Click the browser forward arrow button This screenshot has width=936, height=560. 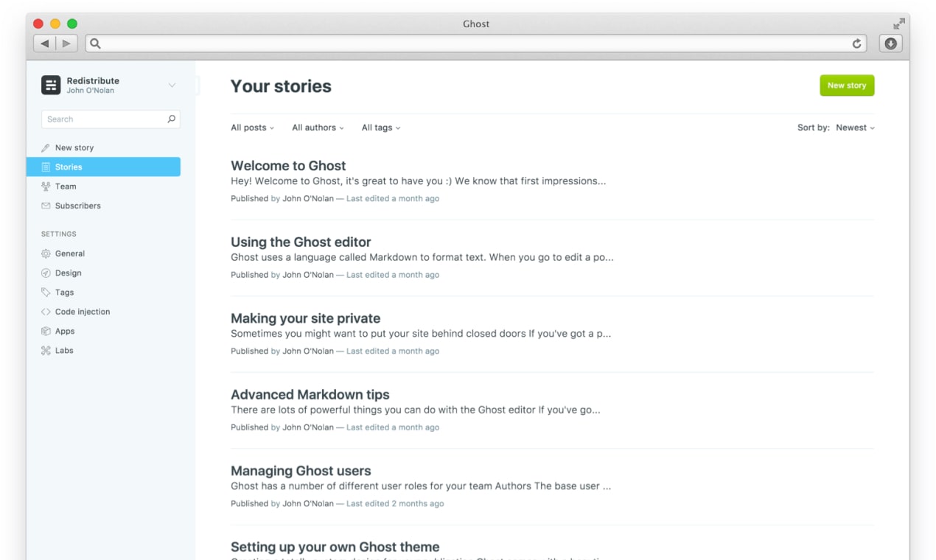(x=66, y=43)
